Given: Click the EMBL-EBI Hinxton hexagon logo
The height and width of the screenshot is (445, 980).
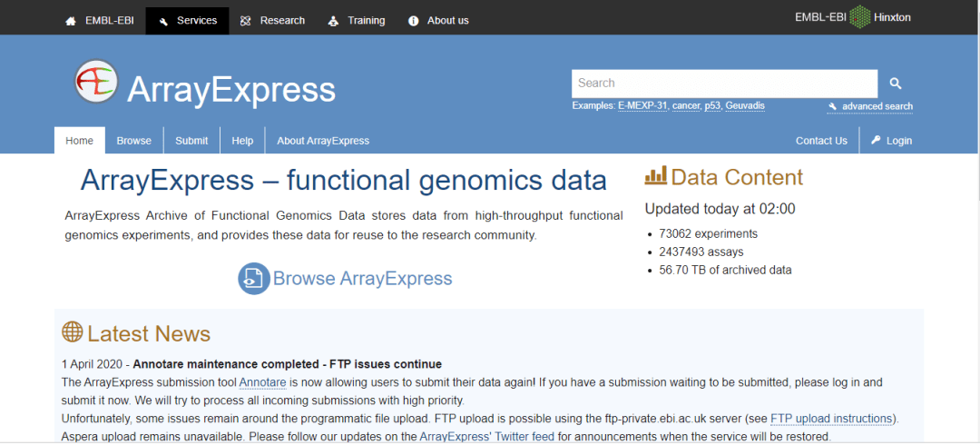Looking at the screenshot, I should tap(859, 18).
